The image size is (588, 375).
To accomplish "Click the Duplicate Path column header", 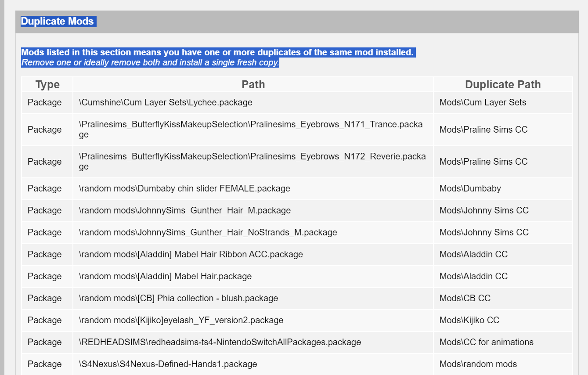I will 503,85.
